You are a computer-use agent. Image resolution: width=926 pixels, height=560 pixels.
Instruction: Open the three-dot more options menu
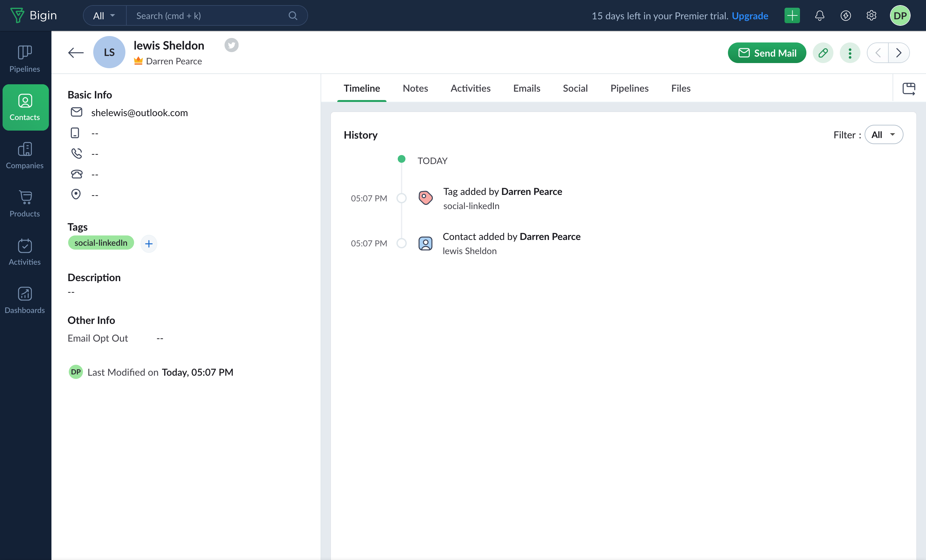coord(850,53)
